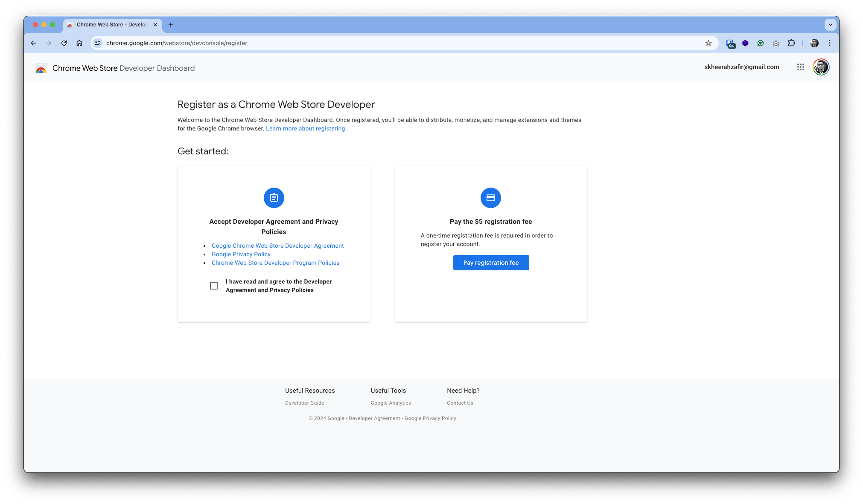Click the grey camera extension icon
The image size is (863, 504).
pyautogui.click(x=776, y=43)
